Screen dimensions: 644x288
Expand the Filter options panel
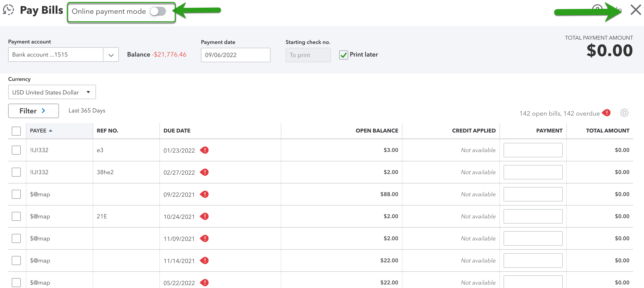pyautogui.click(x=33, y=111)
